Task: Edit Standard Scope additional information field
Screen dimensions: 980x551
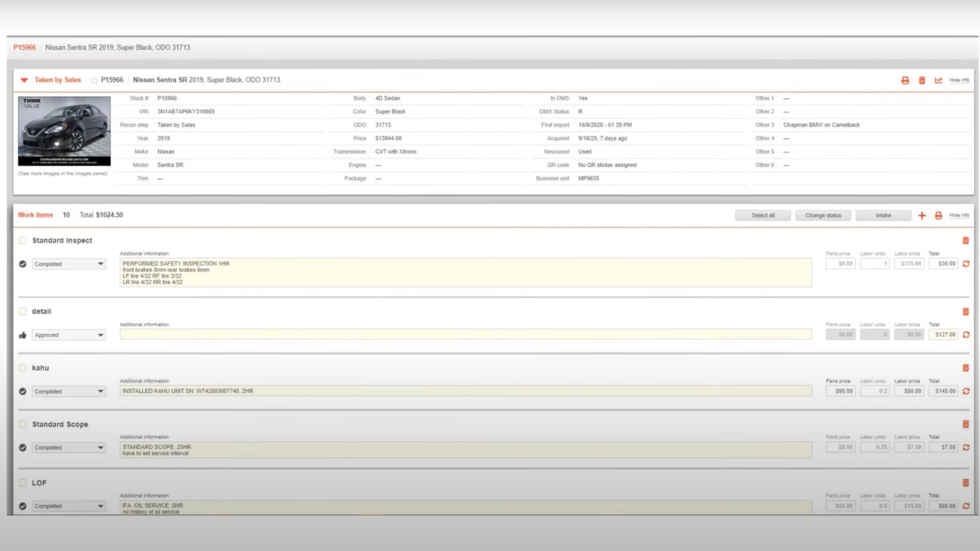Action: coord(465,450)
